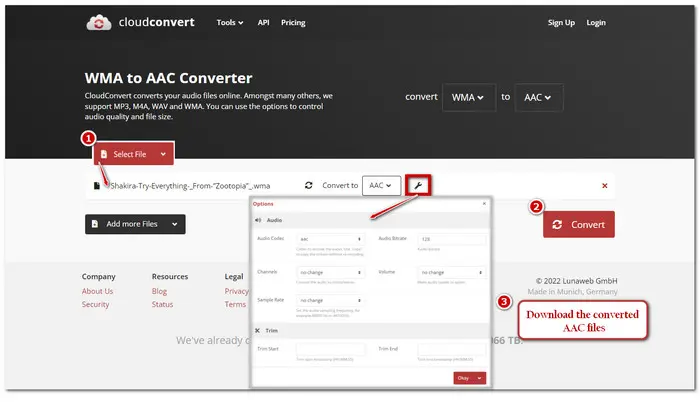Viewport: 700px width, 403px height.
Task: Expand the Add more Files arrow
Action: pos(175,224)
